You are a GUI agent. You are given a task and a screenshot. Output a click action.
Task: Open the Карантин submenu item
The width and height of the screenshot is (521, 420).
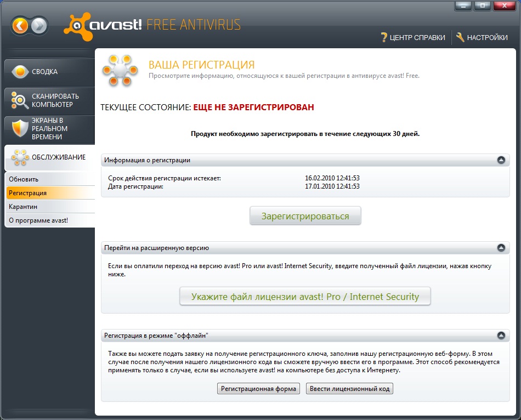tap(50, 207)
